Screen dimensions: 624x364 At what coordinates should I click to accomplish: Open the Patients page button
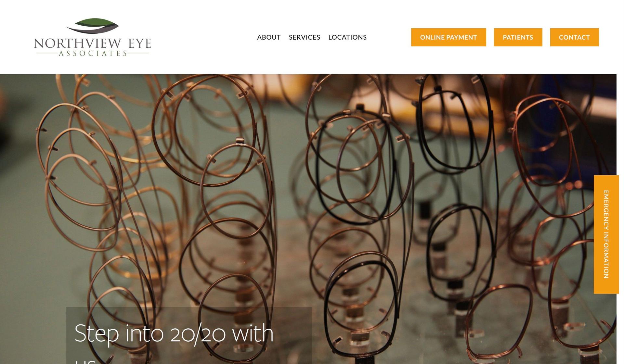518,37
